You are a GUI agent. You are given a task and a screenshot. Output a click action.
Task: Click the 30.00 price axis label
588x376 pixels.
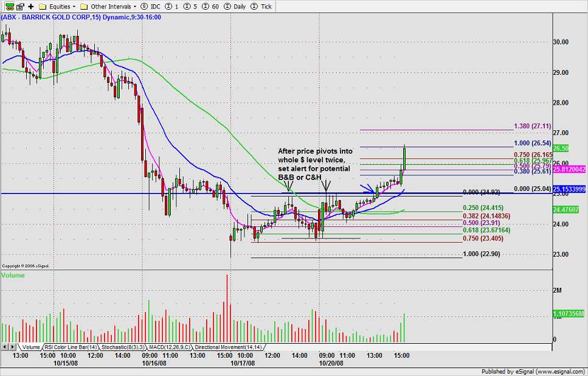561,42
